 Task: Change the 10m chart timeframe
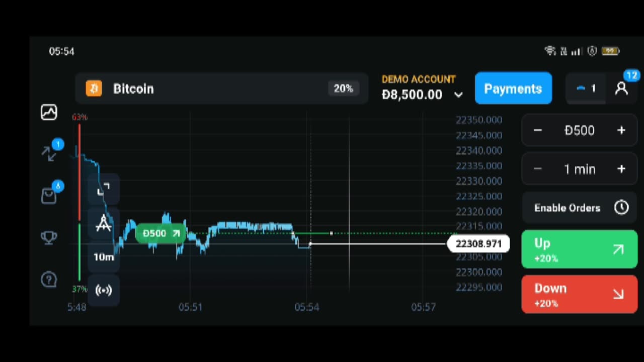[x=104, y=257]
